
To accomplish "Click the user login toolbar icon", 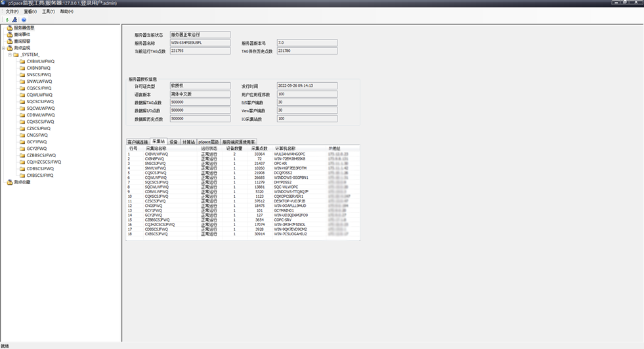I will (15, 20).
